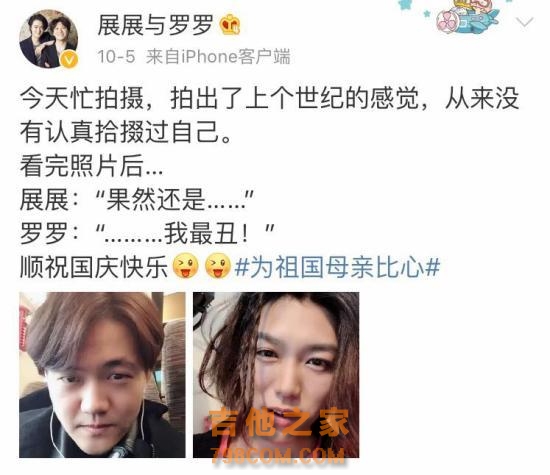Click the 来自iPhone客户端 source label
Viewport: 550px width, 475px height.
218,57
